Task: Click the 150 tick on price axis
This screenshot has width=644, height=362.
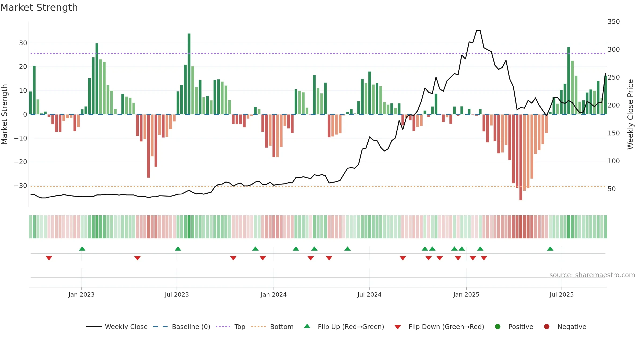Action: pos(614,133)
